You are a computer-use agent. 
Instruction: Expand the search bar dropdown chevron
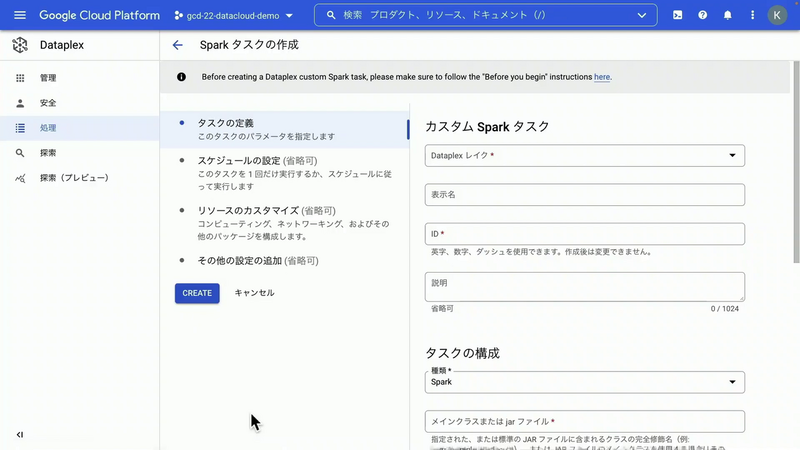point(642,15)
